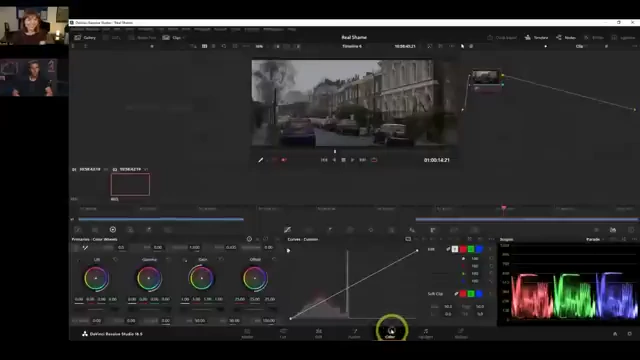Select the green curve edit channel
Screen dimensions: 640x360
point(471,249)
